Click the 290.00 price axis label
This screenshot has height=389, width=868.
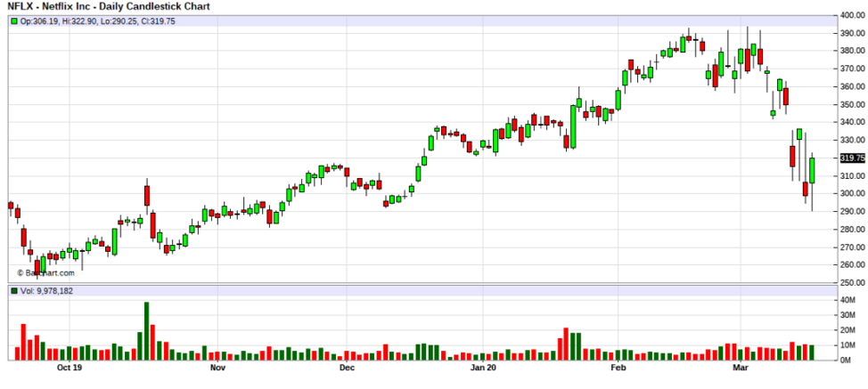click(x=853, y=212)
